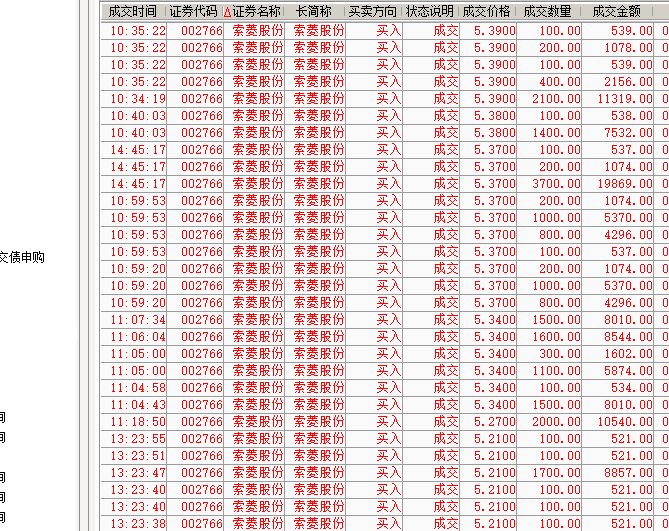Select the 538.00 amount cell
This screenshot has width=669, height=531.
pos(618,116)
